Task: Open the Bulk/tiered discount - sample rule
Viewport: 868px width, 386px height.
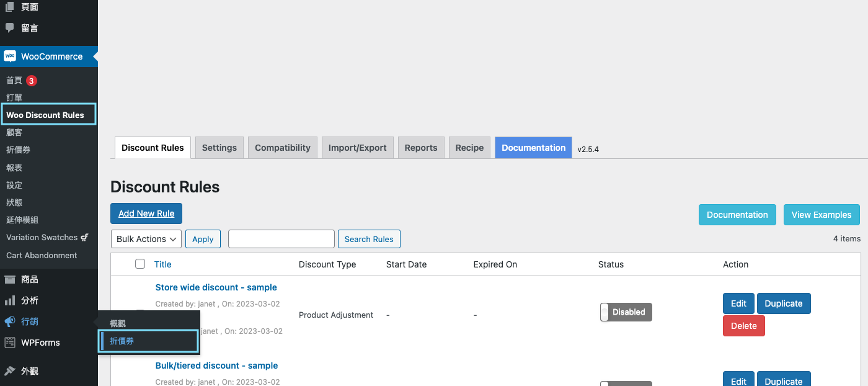Action: [x=216, y=366]
